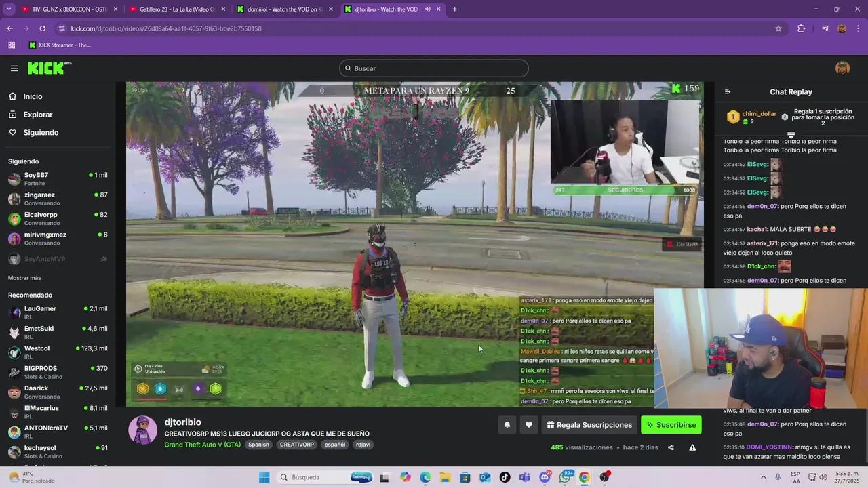Open Discord from taskbar
The height and width of the screenshot is (488, 868).
[x=545, y=477]
